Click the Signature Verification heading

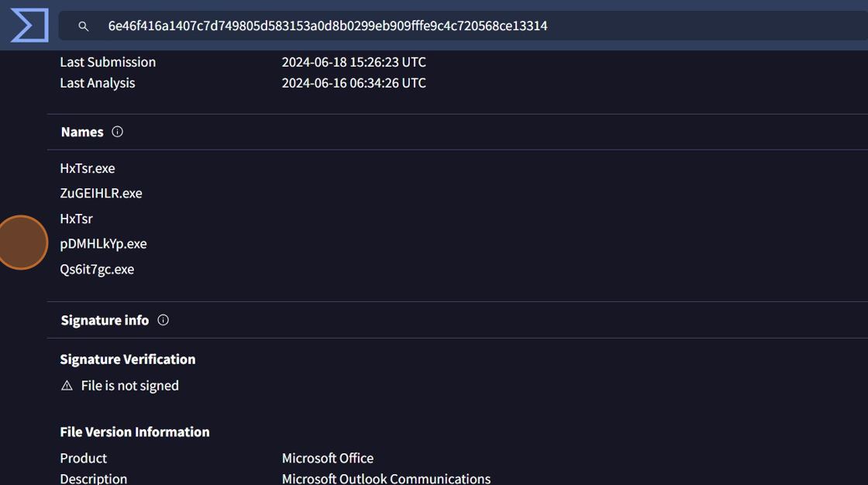click(128, 359)
